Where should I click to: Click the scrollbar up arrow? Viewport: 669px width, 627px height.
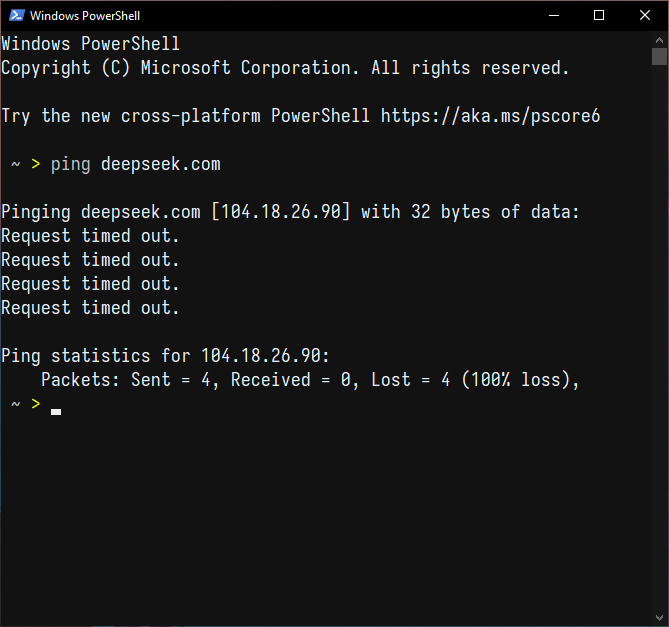[659, 40]
